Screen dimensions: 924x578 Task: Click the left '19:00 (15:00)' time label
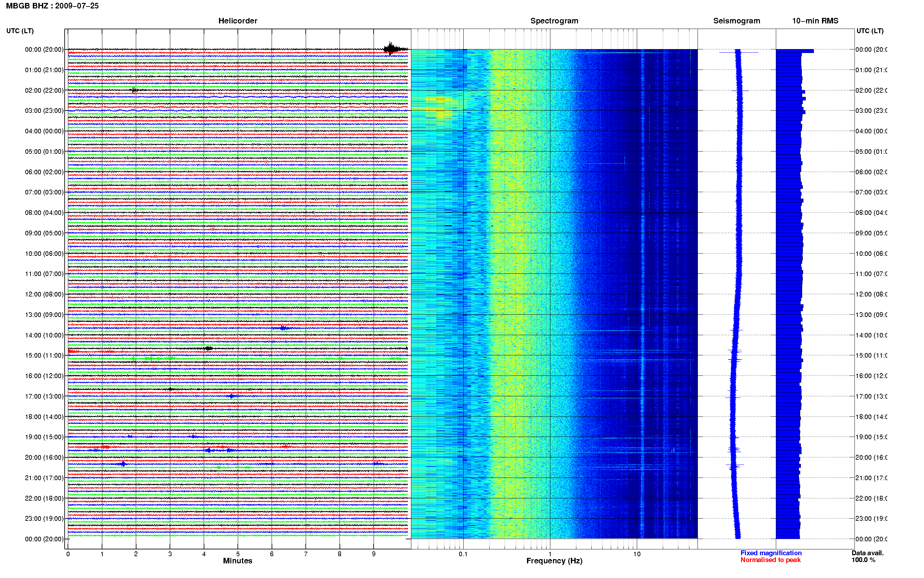pos(44,437)
